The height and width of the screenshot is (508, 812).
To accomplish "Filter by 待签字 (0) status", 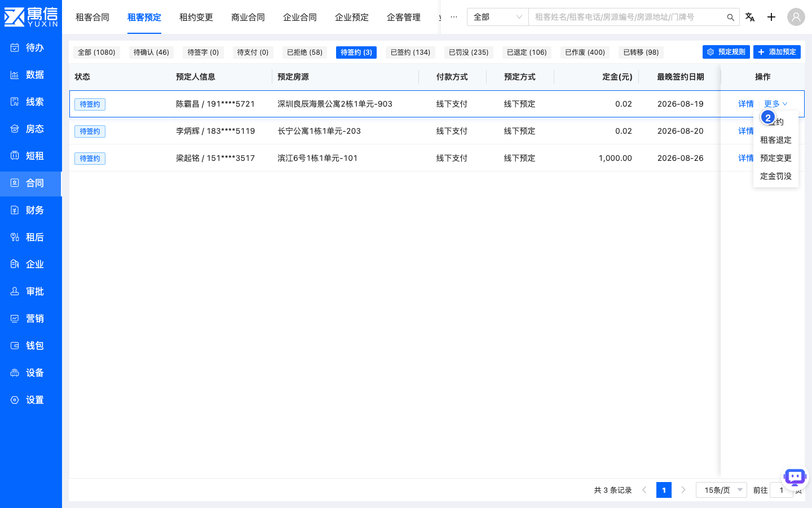I will coord(203,52).
